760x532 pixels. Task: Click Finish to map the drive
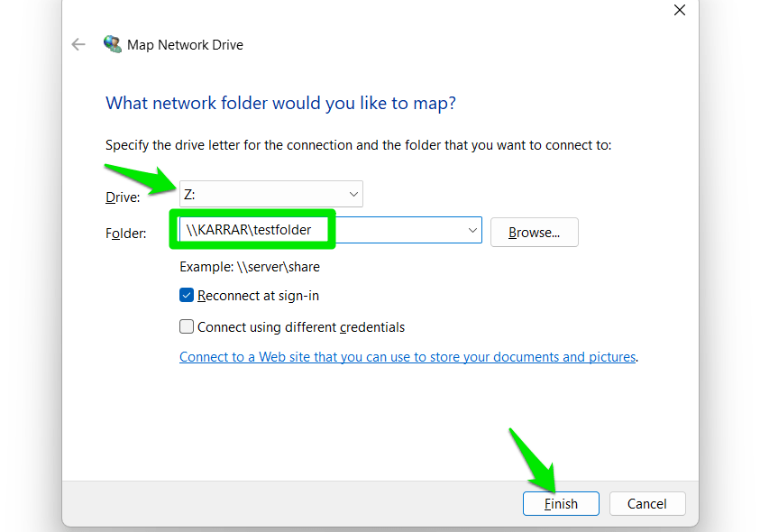pyautogui.click(x=561, y=503)
